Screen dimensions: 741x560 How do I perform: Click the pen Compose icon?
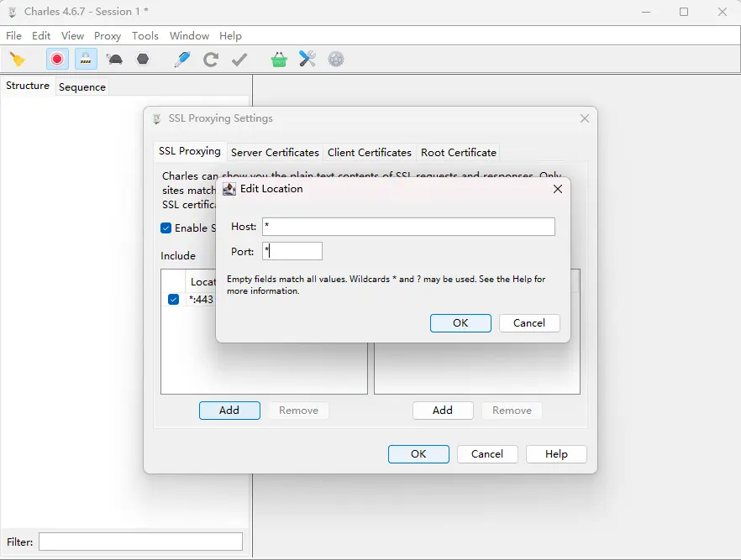(x=182, y=60)
